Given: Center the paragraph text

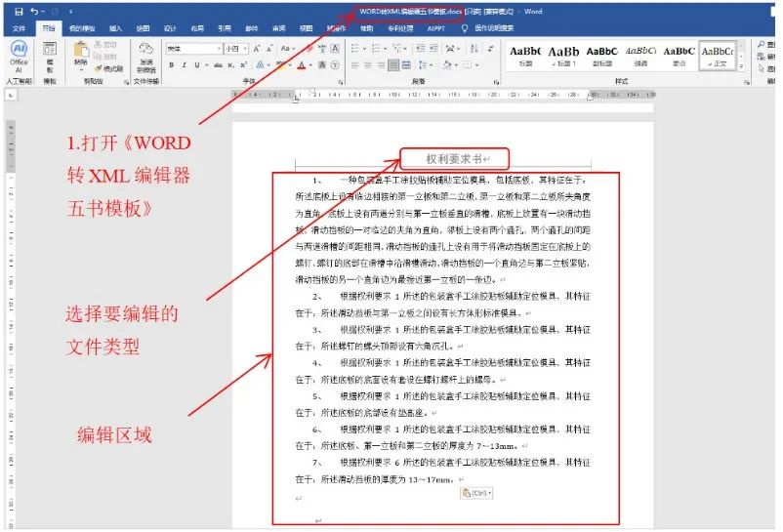Looking at the screenshot, I should 368,64.
